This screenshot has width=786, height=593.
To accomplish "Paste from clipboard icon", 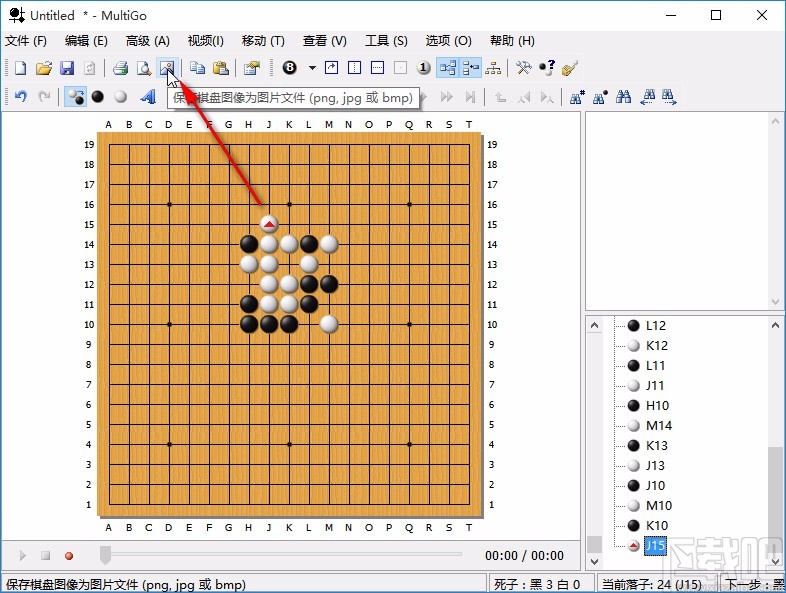I will [x=221, y=68].
